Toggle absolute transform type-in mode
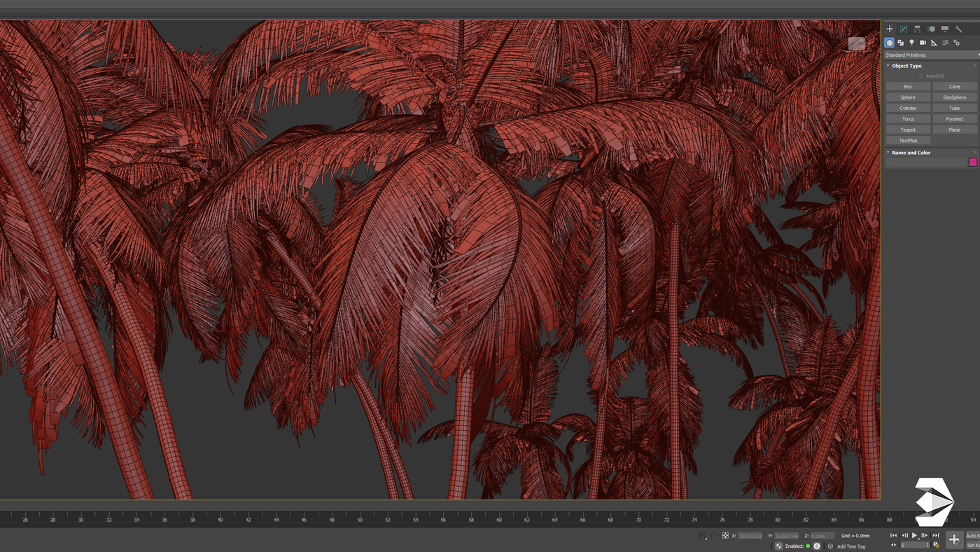 coord(725,536)
